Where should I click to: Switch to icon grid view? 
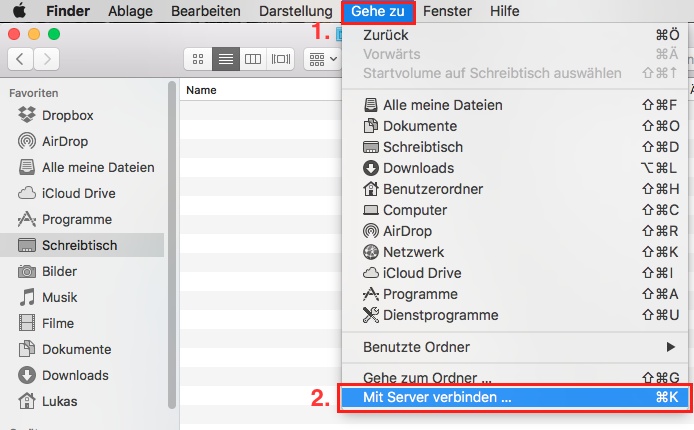click(198, 59)
